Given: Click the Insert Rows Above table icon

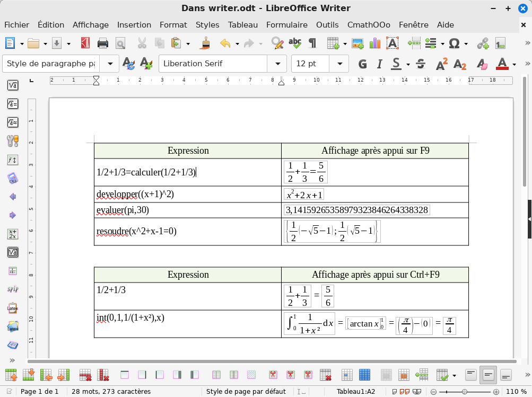Looking at the screenshot, I should click(x=11, y=375).
